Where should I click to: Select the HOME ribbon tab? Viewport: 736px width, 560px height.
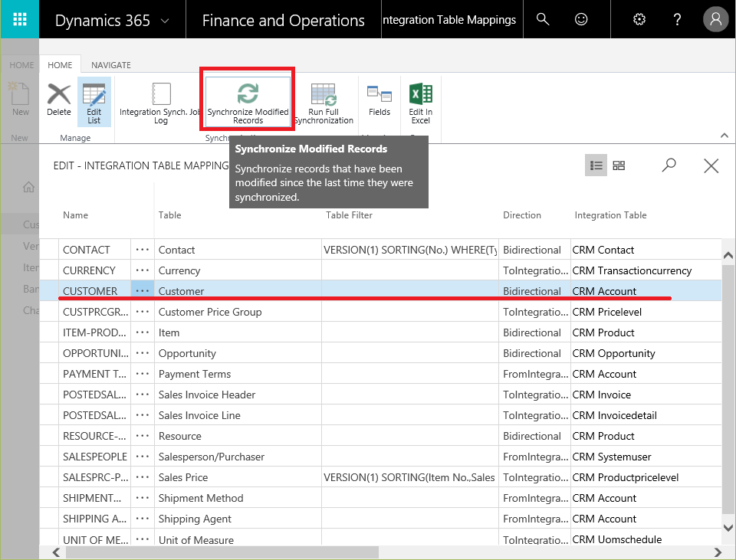tap(61, 65)
